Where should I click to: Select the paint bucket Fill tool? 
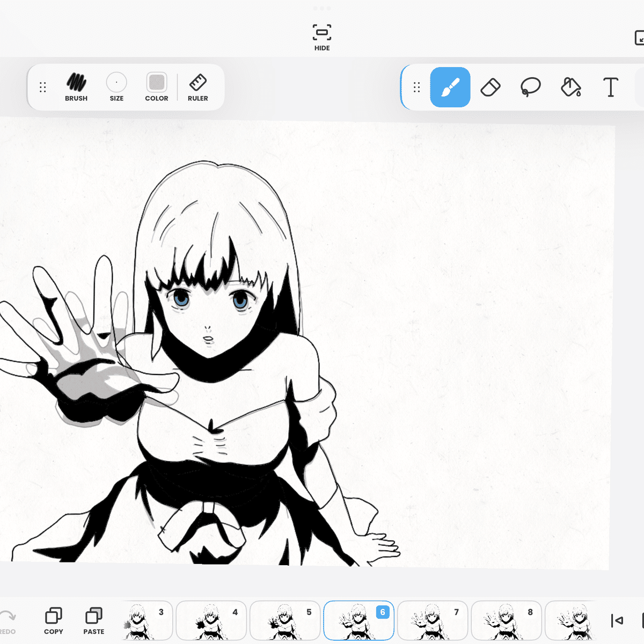tap(571, 87)
